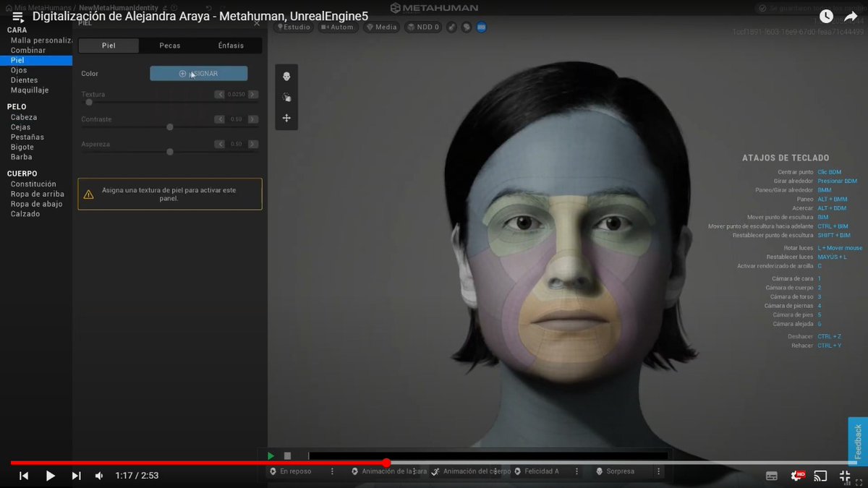The height and width of the screenshot is (488, 868).
Task: Select the face sculpt head tool
Action: [x=286, y=76]
